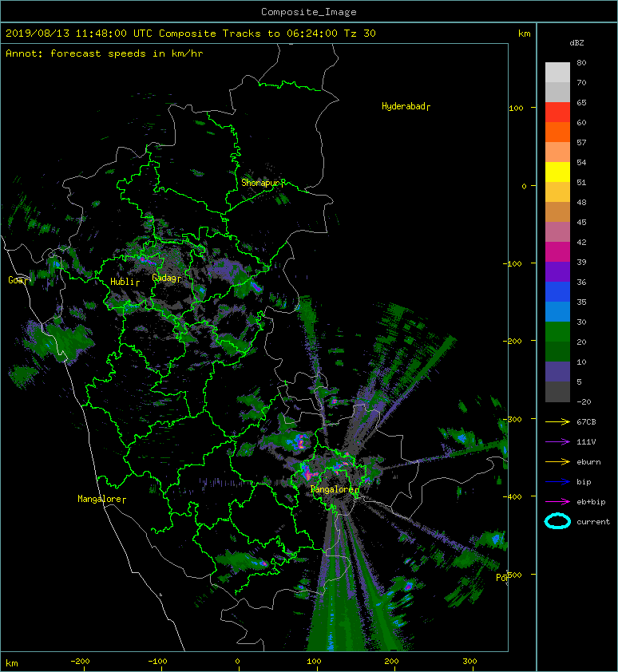The image size is (618, 672).
Task: Click the 'eburn' legend text
Action: (588, 462)
